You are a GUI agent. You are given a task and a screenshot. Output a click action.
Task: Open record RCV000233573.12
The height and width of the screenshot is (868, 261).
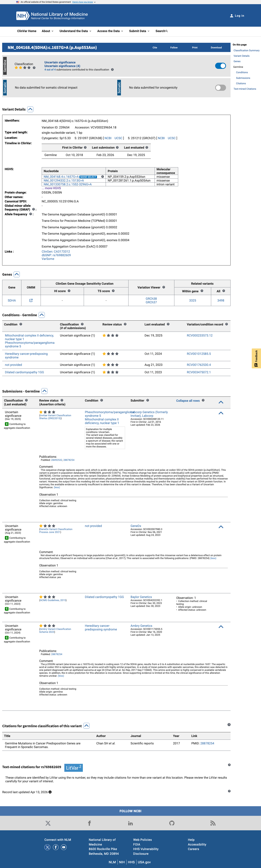(200, 336)
